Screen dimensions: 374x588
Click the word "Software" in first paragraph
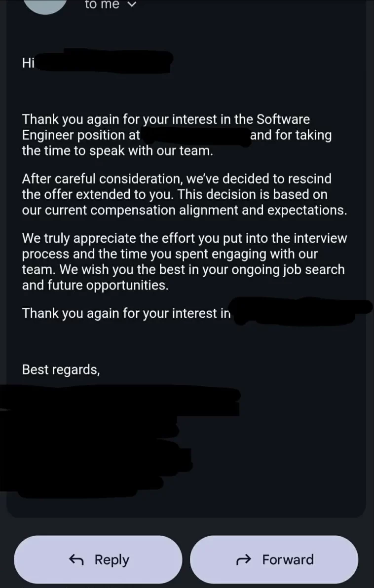click(283, 119)
